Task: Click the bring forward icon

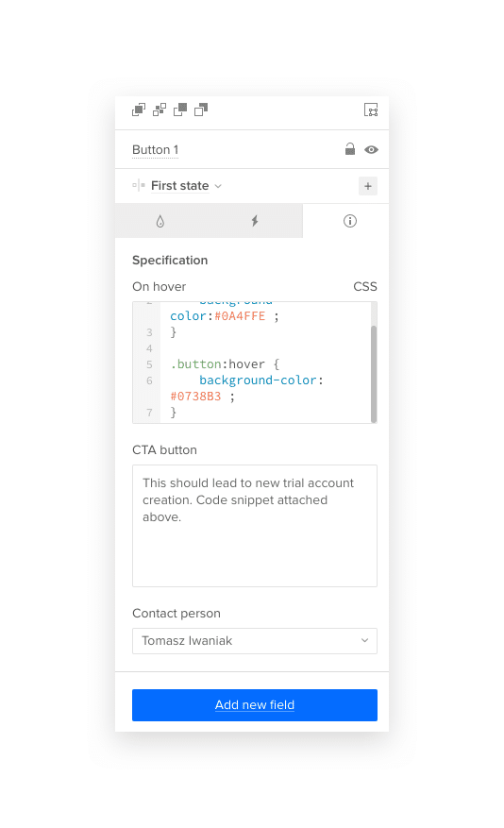Action: (160, 110)
